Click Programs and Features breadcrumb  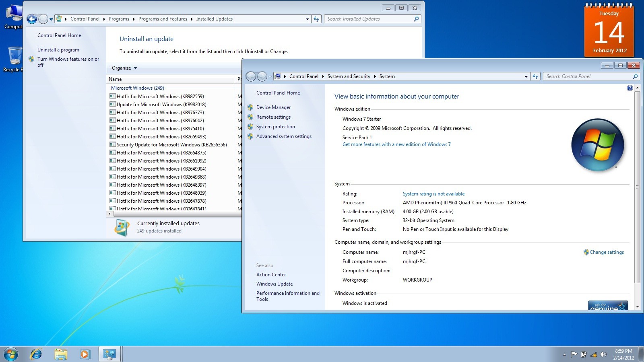pos(163,19)
